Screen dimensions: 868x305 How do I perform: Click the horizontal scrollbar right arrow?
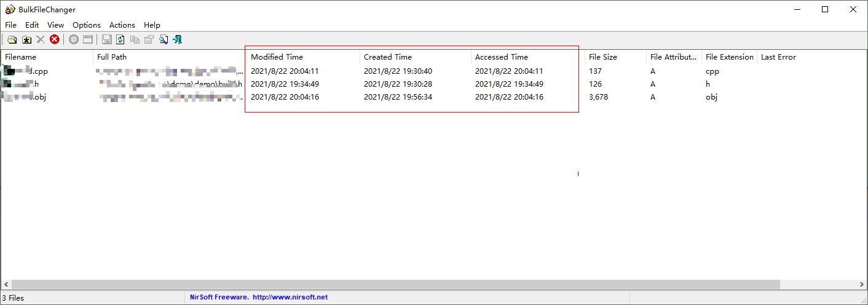click(862, 285)
